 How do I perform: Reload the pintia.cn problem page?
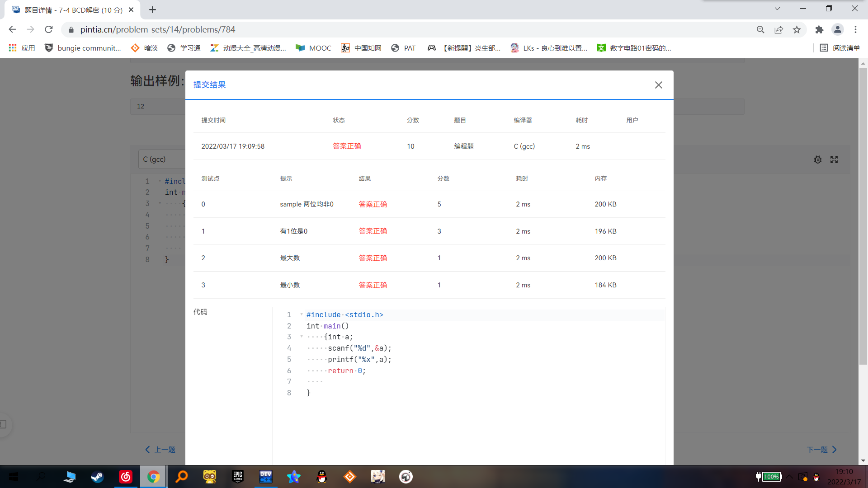point(49,29)
